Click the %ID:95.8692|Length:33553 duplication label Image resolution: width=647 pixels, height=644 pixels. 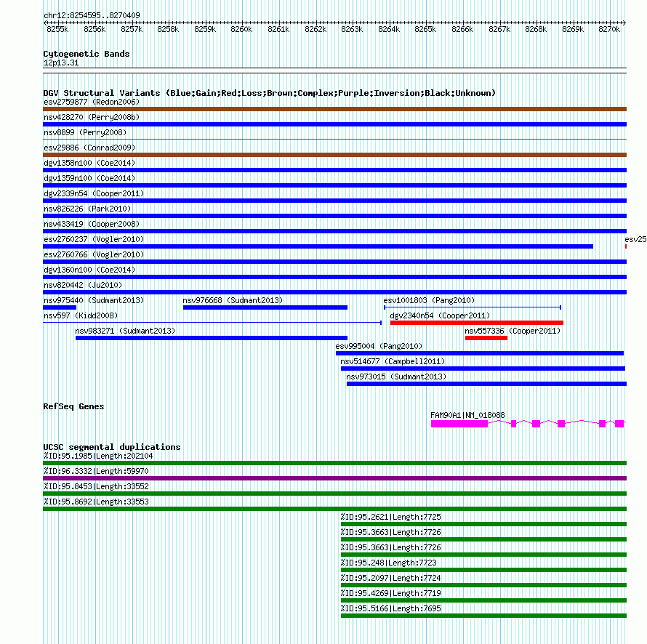96,502
